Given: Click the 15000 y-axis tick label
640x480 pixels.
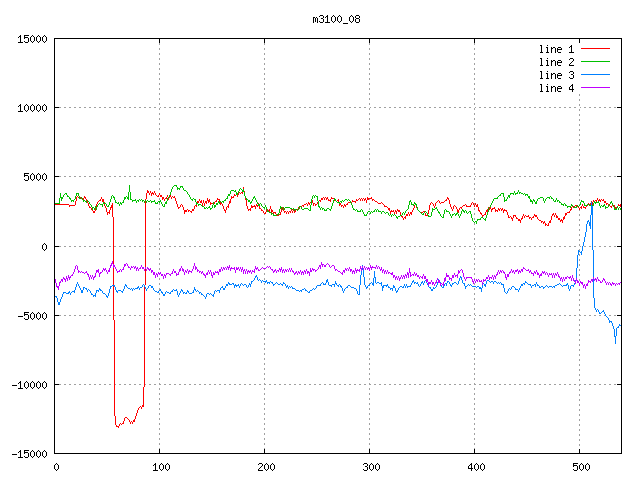Looking at the screenshot, I should (x=31, y=39).
